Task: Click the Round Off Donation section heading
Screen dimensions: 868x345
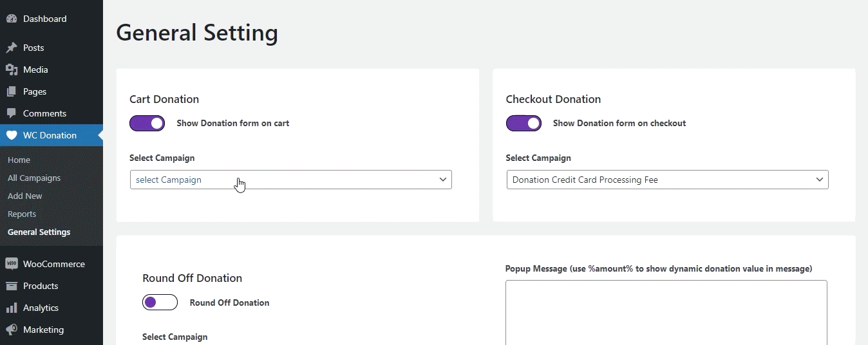Action: click(x=193, y=278)
